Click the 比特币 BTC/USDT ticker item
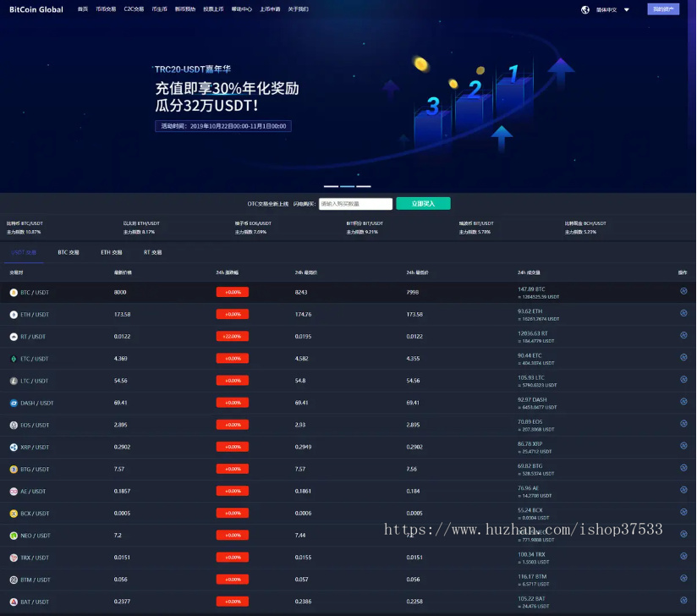 pos(25,228)
